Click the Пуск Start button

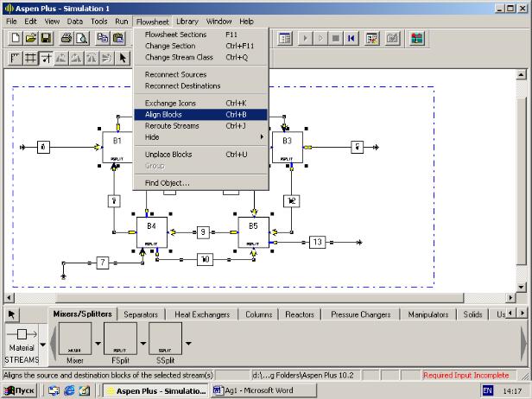(x=21, y=391)
